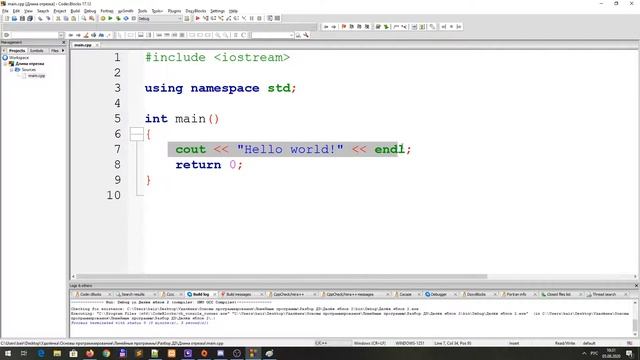Image resolution: width=640 pixels, height=360 pixels.
Task: Click the Copy toolbar icon
Action: click(66, 18)
